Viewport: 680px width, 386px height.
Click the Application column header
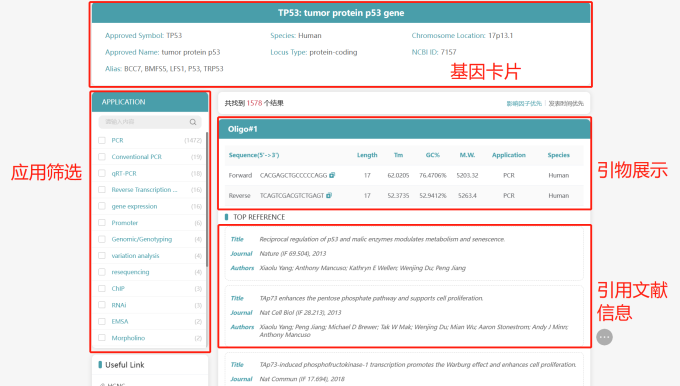click(x=509, y=155)
